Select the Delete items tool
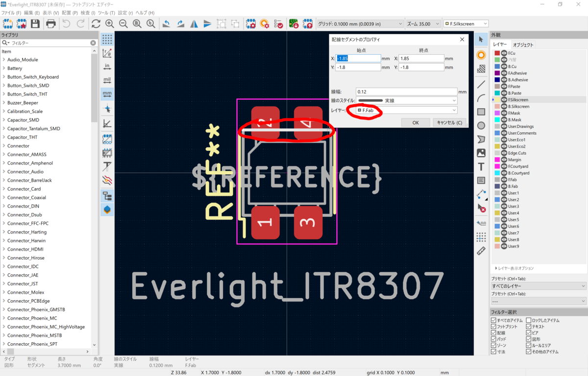The image size is (588, 376). coord(481,209)
